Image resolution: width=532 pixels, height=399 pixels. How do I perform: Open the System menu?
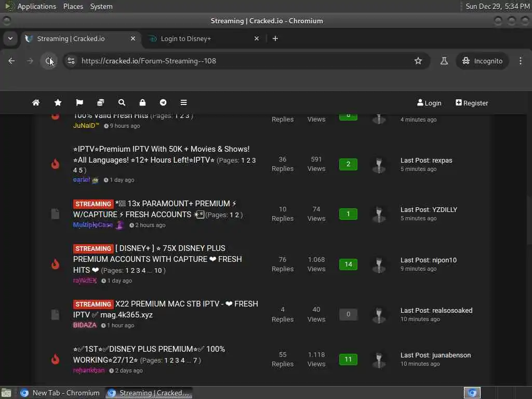pos(101,6)
